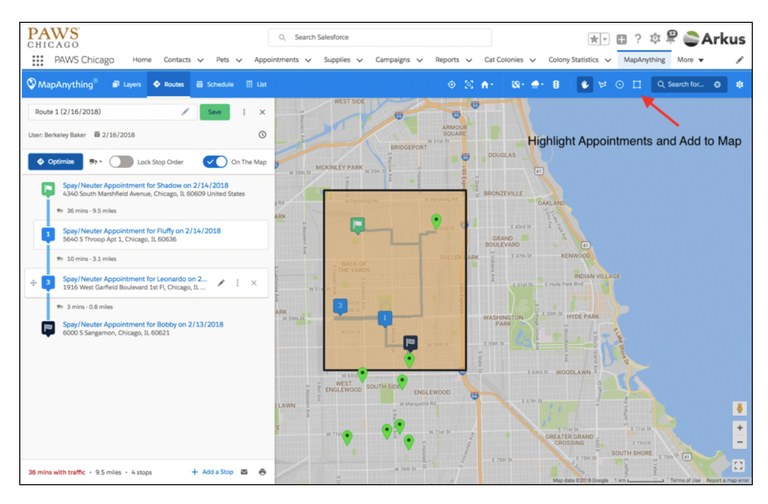Open more options for Leonardo stop
This screenshot has height=504, width=768.
[238, 283]
